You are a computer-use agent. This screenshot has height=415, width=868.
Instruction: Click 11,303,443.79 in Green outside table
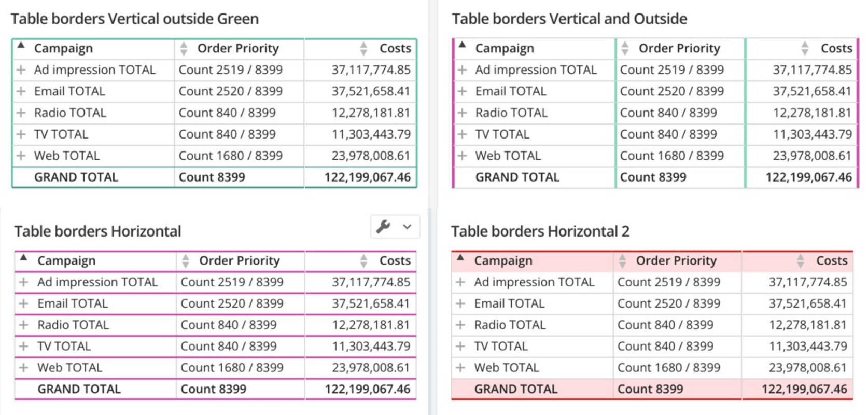[371, 134]
